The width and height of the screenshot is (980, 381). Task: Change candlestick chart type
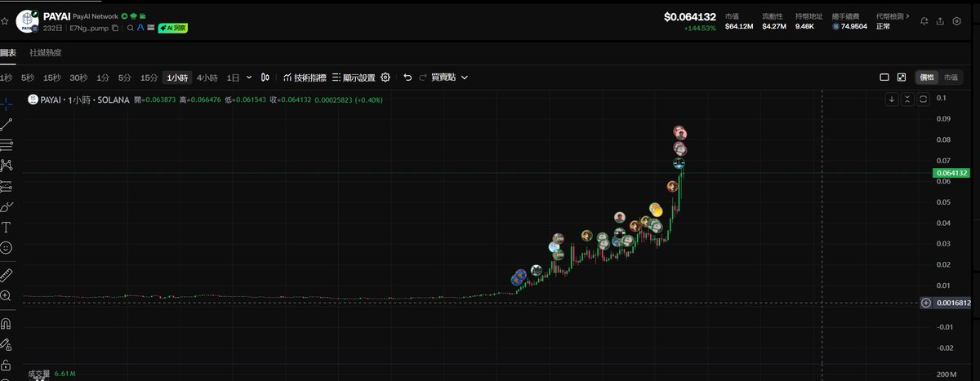(265, 78)
